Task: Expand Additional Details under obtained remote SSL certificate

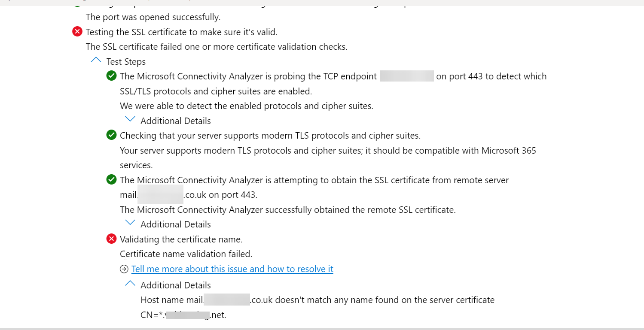Action: [130, 223]
